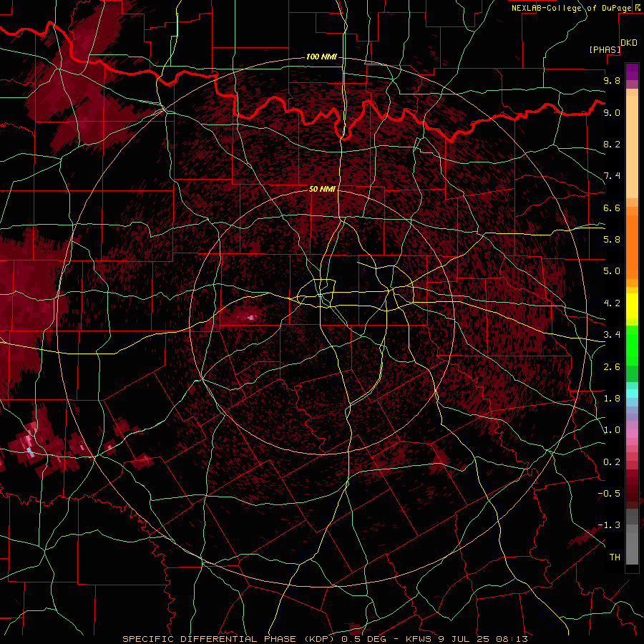The width and height of the screenshot is (644, 644).
Task: Click the -1.3 scale value
Action: pyautogui.click(x=609, y=525)
